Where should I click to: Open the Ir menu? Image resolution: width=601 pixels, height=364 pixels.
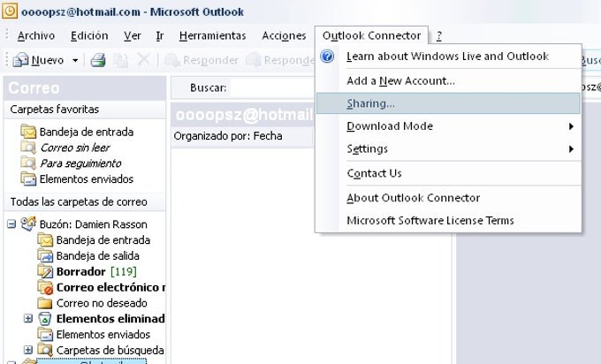[160, 35]
